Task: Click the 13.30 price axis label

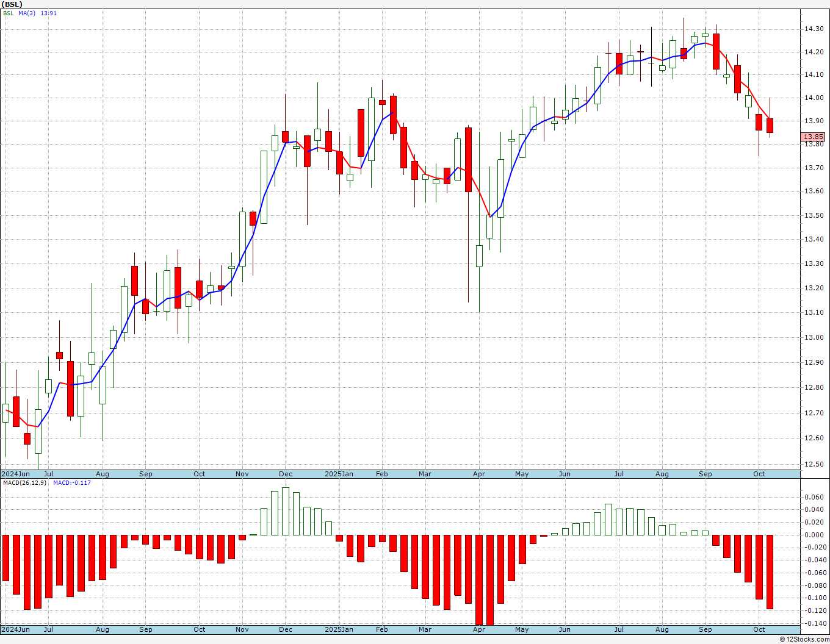Action: [814, 263]
